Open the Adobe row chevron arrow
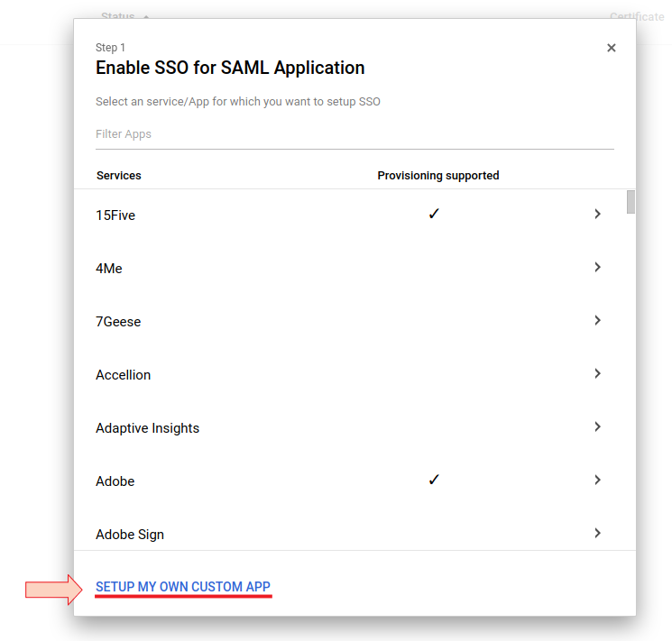672x641 pixels. click(597, 480)
